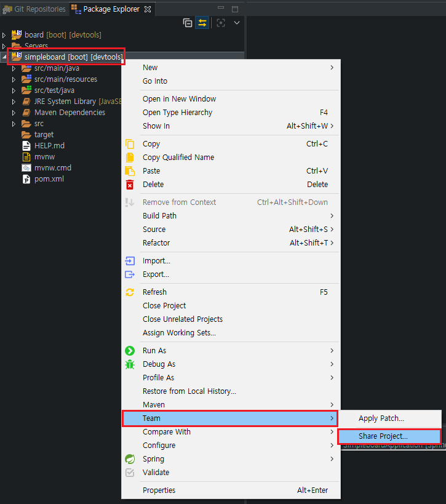Viewport: 446px width, 504px height.
Task: Click the Maven Dependencies library icon
Action: pos(26,113)
